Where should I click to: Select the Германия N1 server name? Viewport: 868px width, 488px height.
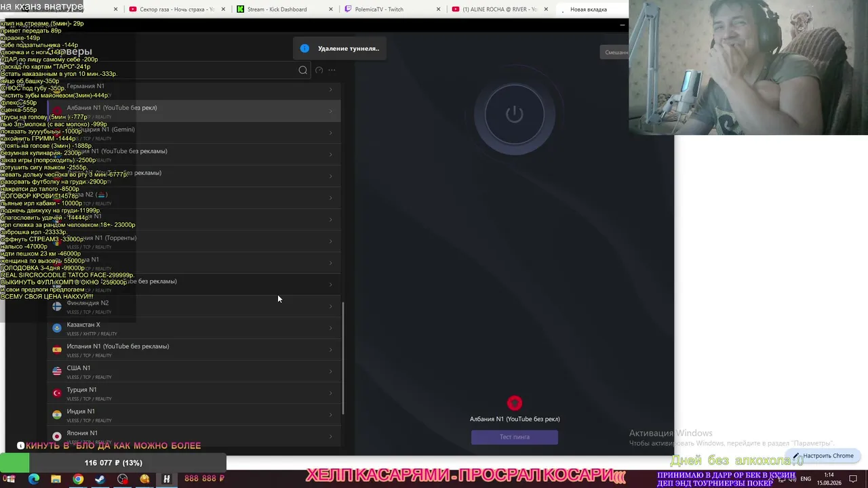(85, 86)
